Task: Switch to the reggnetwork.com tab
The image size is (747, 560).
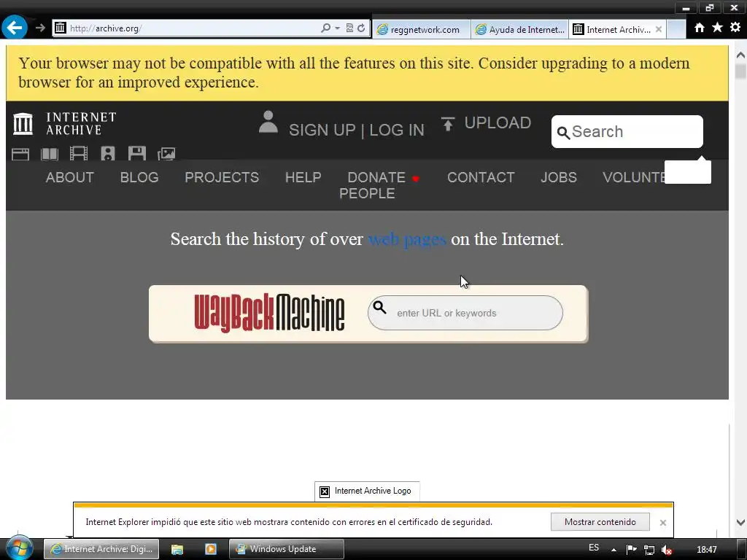Action: (x=422, y=29)
